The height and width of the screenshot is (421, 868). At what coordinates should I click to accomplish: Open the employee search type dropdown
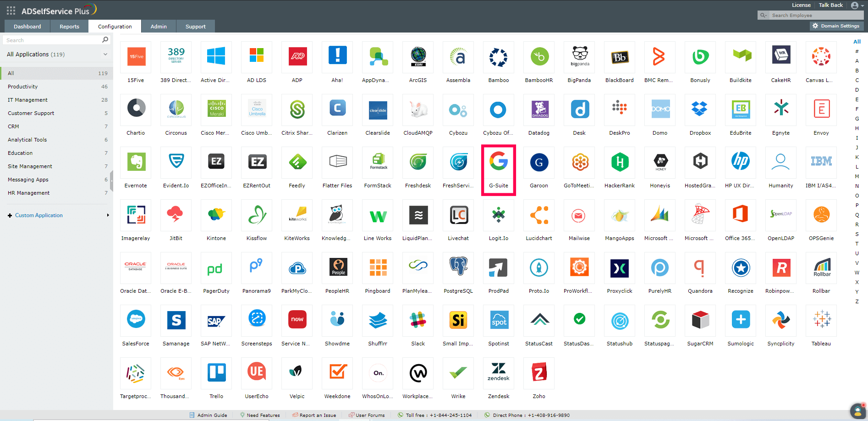click(x=764, y=15)
